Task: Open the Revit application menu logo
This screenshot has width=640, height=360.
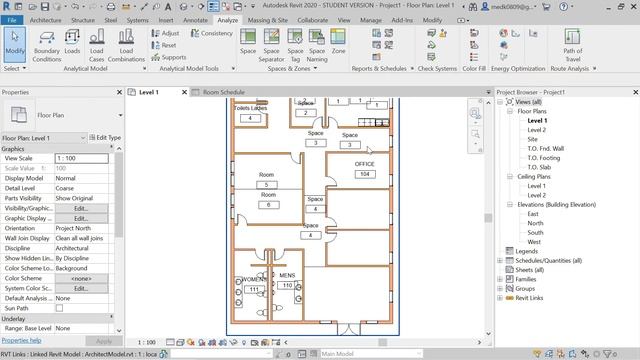Action: 6,7
